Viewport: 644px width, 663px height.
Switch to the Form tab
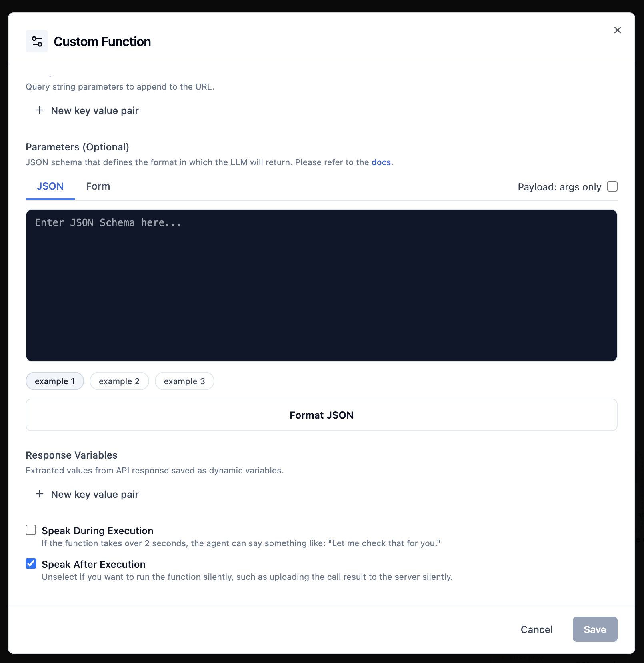(98, 186)
